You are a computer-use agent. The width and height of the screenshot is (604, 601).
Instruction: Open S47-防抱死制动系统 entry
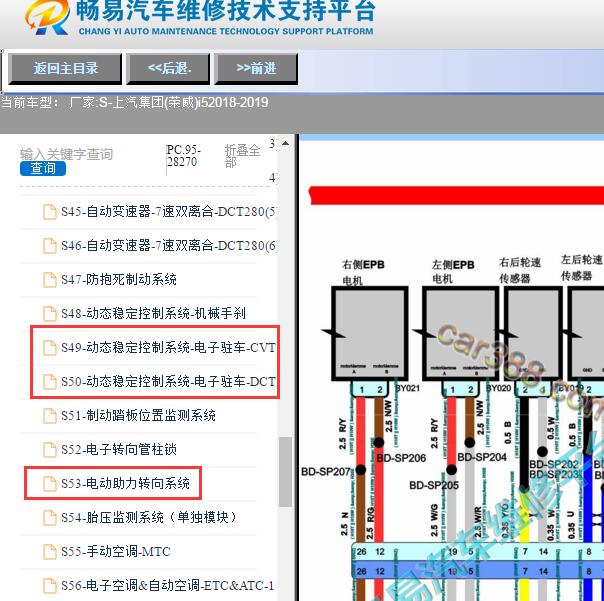119,279
